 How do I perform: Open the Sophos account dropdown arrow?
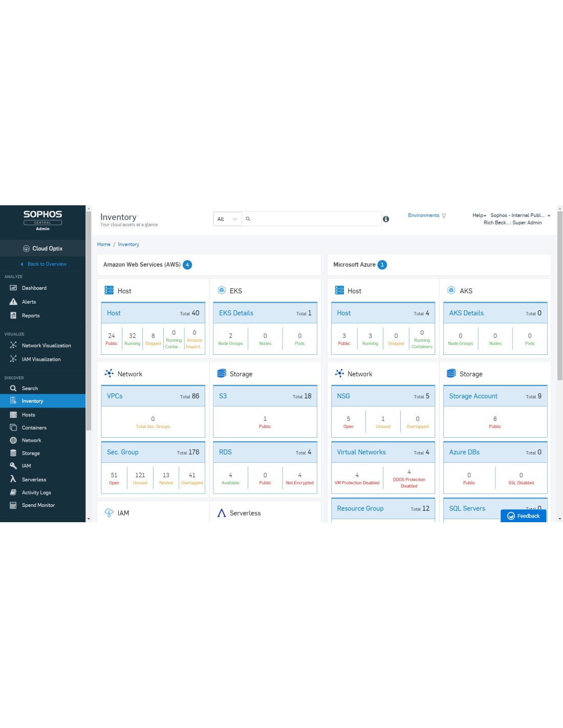[x=549, y=216]
